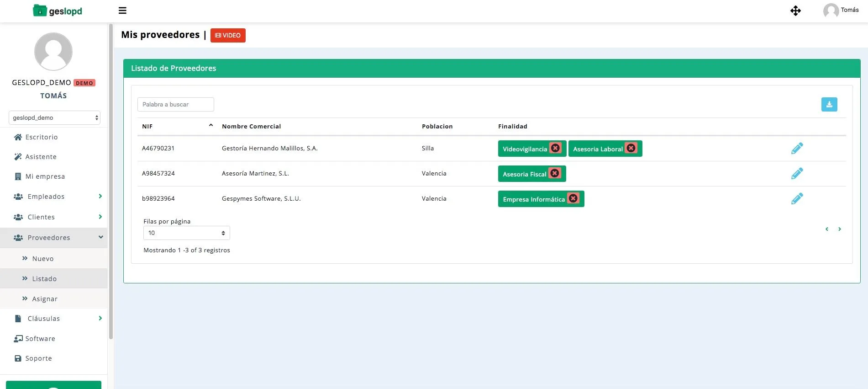Click the red VIDEO button

[x=228, y=35]
